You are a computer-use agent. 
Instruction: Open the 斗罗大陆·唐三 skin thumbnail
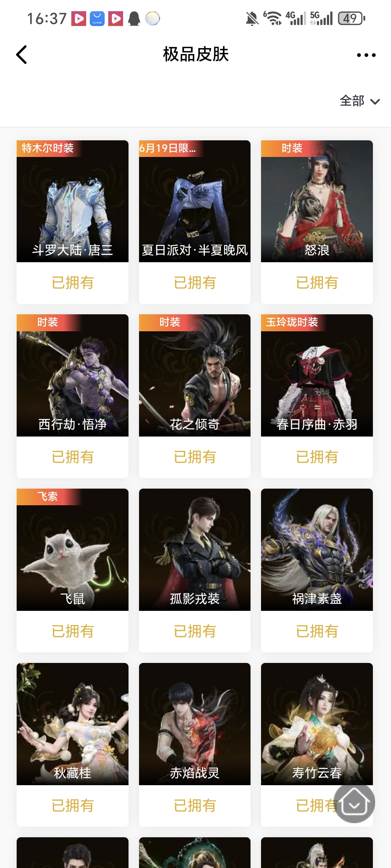(x=72, y=201)
